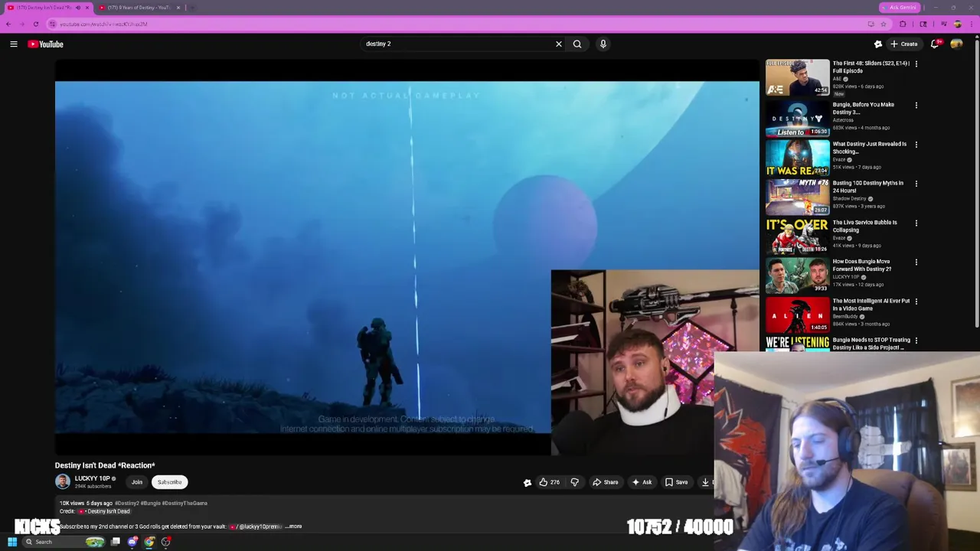Open How Does Bungie Move Forward video
Image resolution: width=980 pixels, height=551 pixels.
coord(862,265)
